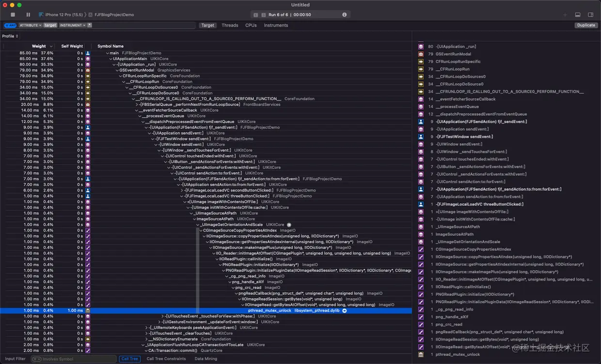Select -[UIApplication _run] in heaviest stack

point(456,47)
